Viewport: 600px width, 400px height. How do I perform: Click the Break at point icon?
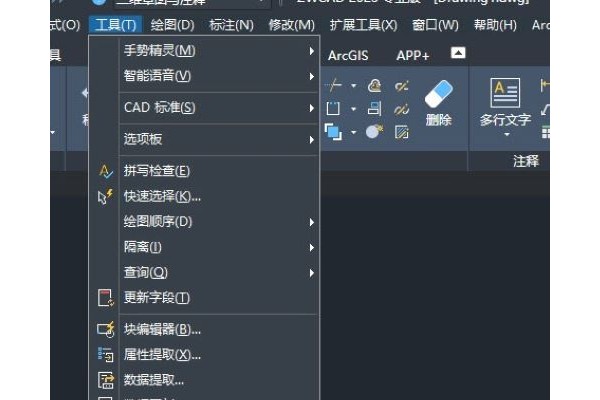[x=401, y=86]
